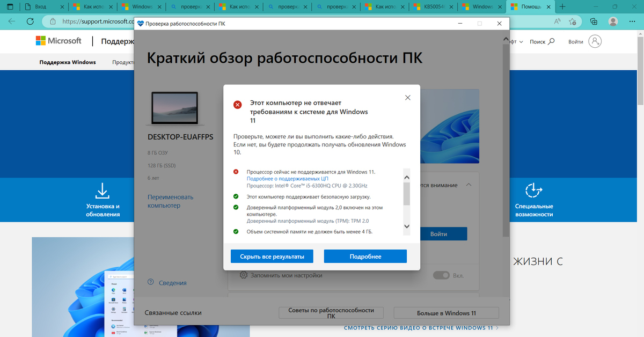The height and width of the screenshot is (337, 644).
Task: Click the Microsoft logo on the page
Action: (58, 41)
